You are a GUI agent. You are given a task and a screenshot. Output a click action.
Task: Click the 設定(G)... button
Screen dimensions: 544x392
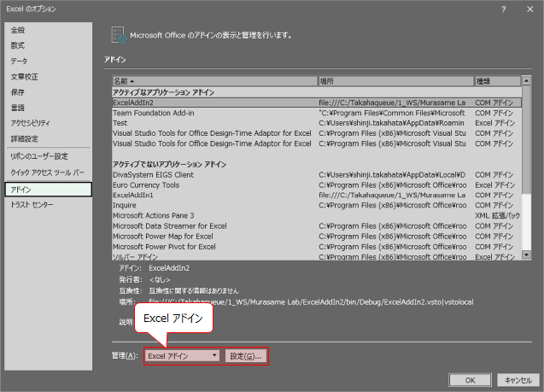pyautogui.click(x=246, y=356)
